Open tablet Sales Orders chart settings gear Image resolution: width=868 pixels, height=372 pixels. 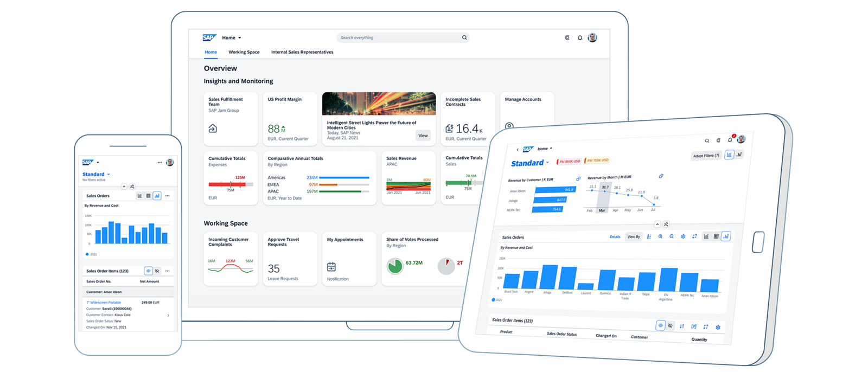pyautogui.click(x=683, y=236)
